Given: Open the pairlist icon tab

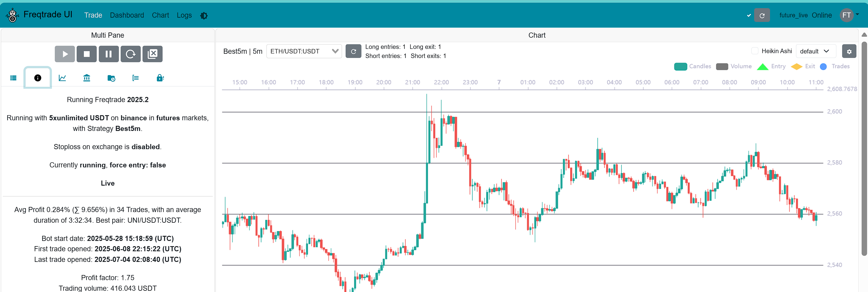Looking at the screenshot, I should 135,77.
